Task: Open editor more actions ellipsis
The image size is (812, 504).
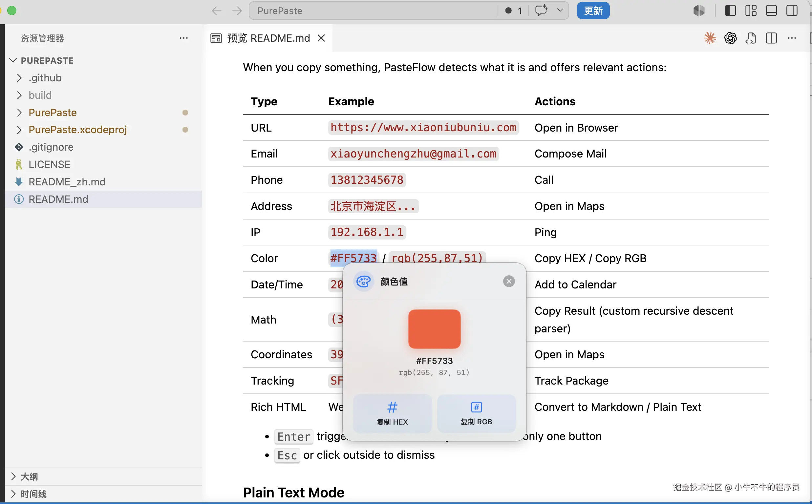Action: pyautogui.click(x=792, y=38)
